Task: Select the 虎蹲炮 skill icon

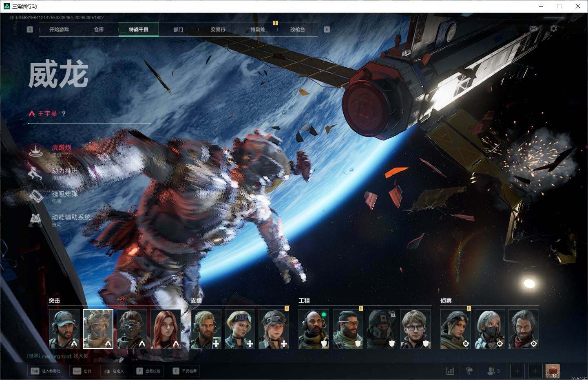Action: [36, 150]
